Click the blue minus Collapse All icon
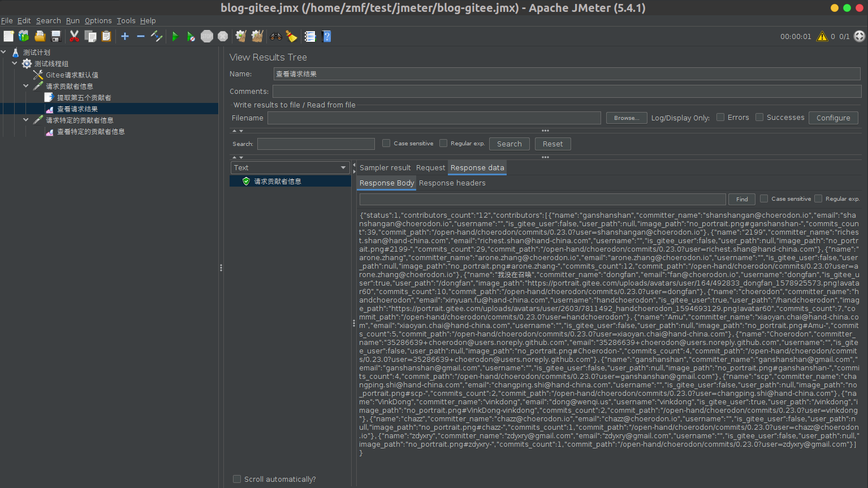The height and width of the screenshot is (488, 868). [141, 36]
